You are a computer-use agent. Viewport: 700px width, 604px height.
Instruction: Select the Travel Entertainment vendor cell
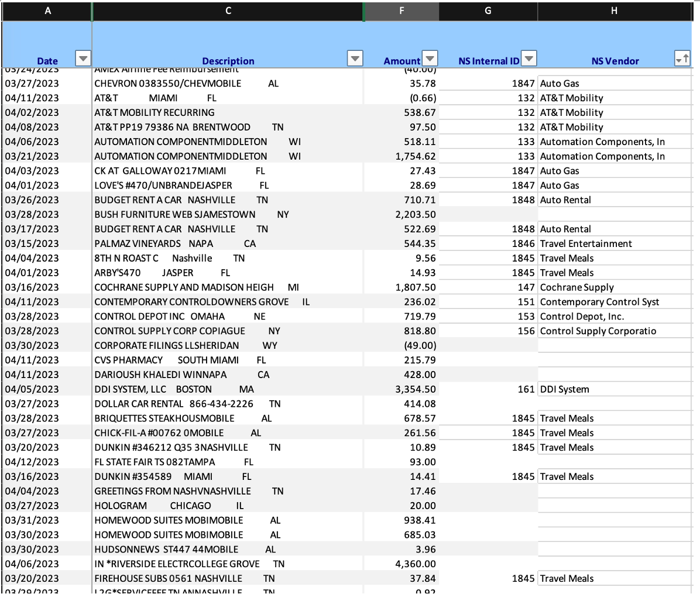(x=615, y=243)
